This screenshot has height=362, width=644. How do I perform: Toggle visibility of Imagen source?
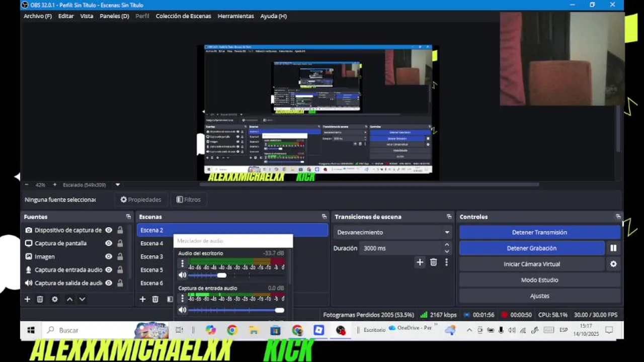click(109, 256)
